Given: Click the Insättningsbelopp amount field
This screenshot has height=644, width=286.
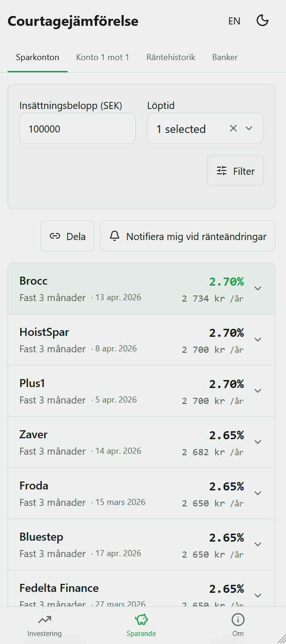Looking at the screenshot, I should pos(77,128).
